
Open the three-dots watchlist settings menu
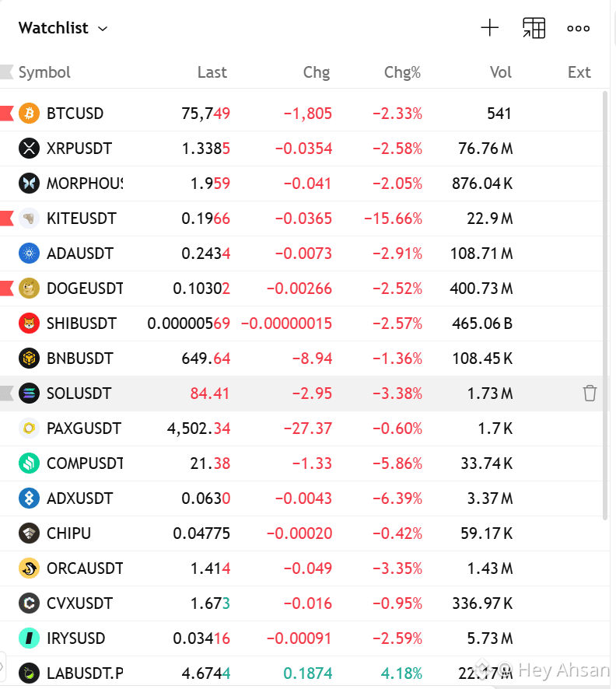(578, 29)
